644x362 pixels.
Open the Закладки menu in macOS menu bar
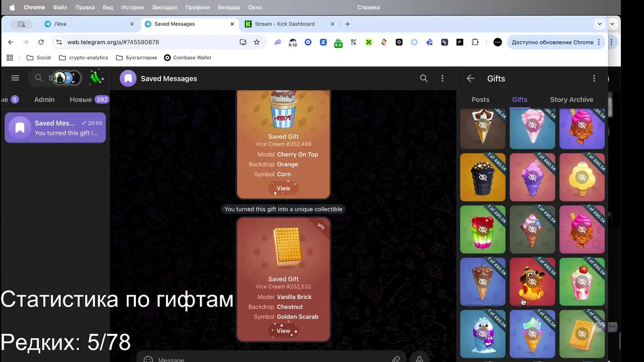[x=165, y=8]
